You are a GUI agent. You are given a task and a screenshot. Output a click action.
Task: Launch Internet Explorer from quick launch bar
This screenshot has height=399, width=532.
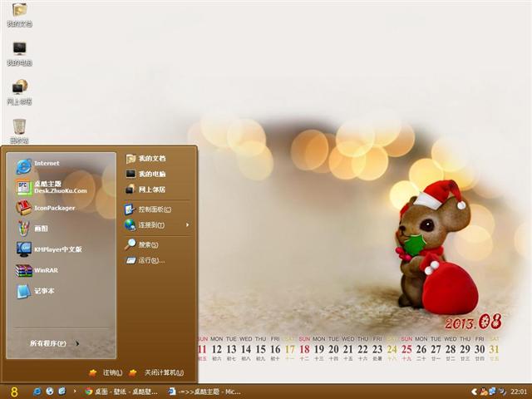[37, 392]
